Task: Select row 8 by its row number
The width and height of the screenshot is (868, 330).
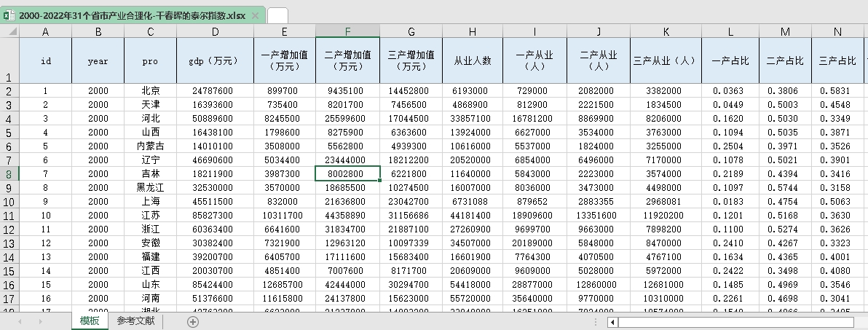Action: click(x=9, y=173)
